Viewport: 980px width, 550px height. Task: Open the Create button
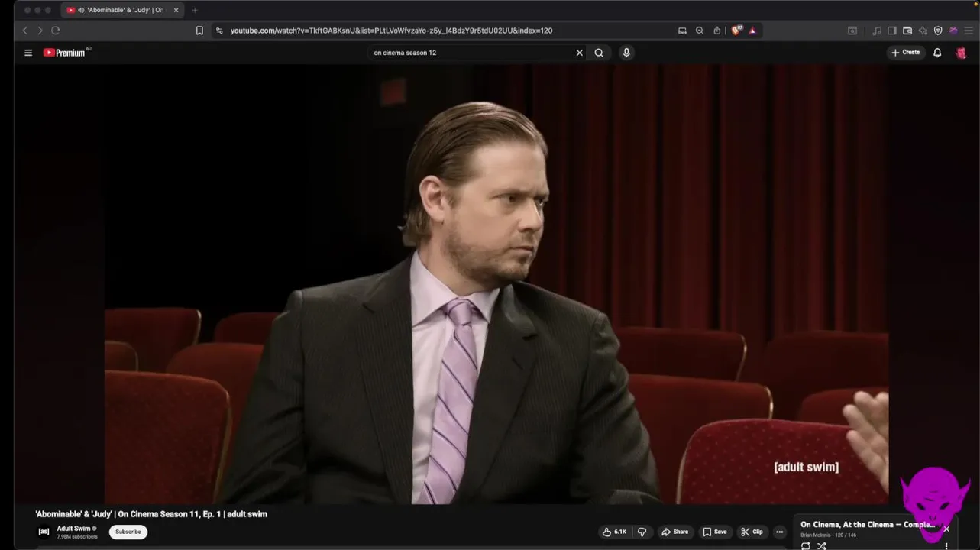point(906,53)
